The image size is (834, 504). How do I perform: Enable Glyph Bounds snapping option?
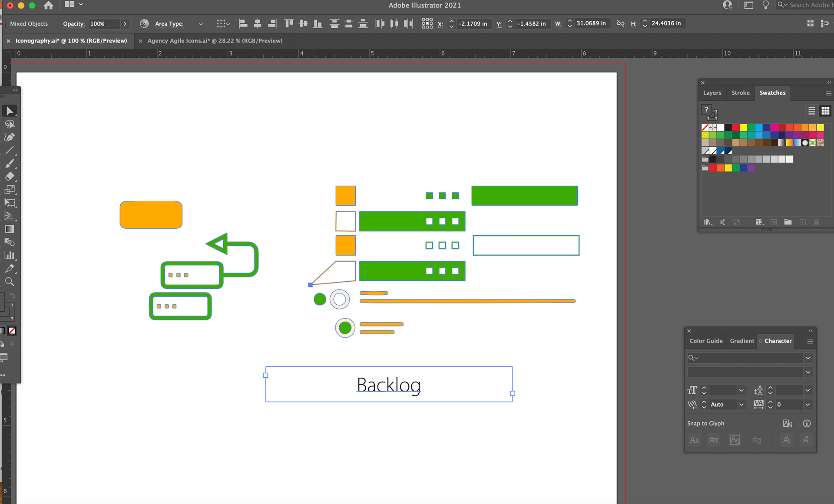735,440
